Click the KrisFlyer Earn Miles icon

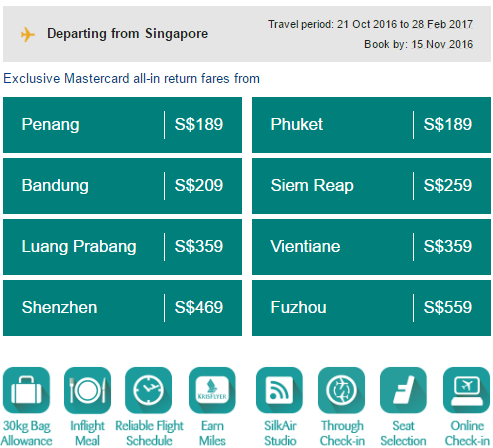click(212, 390)
